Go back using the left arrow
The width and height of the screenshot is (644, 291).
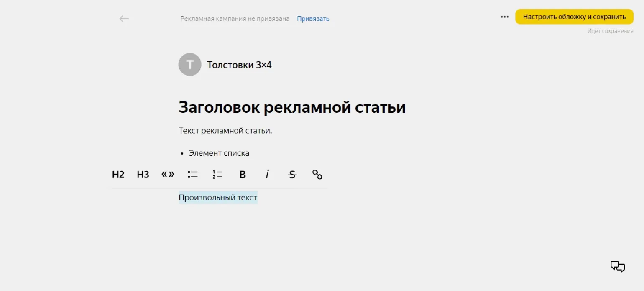pos(124,19)
